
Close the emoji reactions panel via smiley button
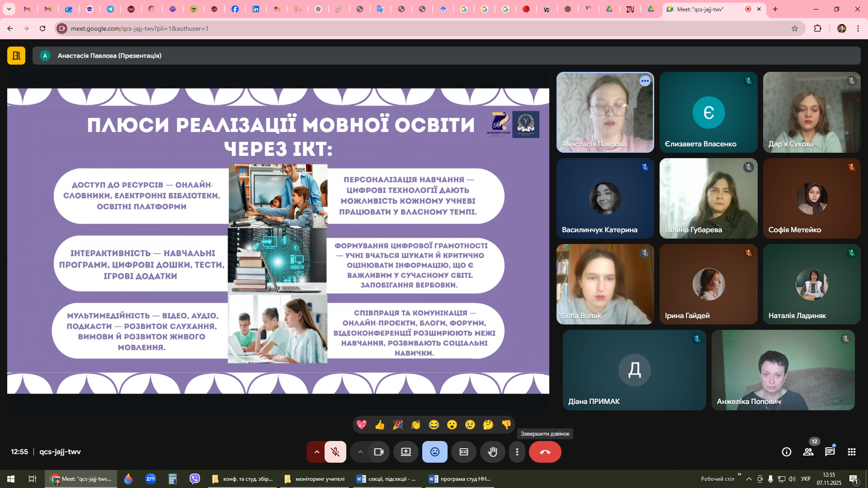coord(434,452)
